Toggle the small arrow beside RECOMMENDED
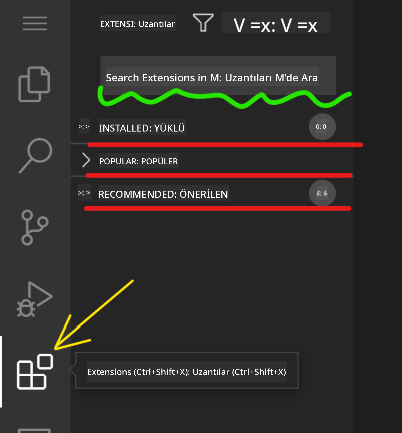 [84, 193]
